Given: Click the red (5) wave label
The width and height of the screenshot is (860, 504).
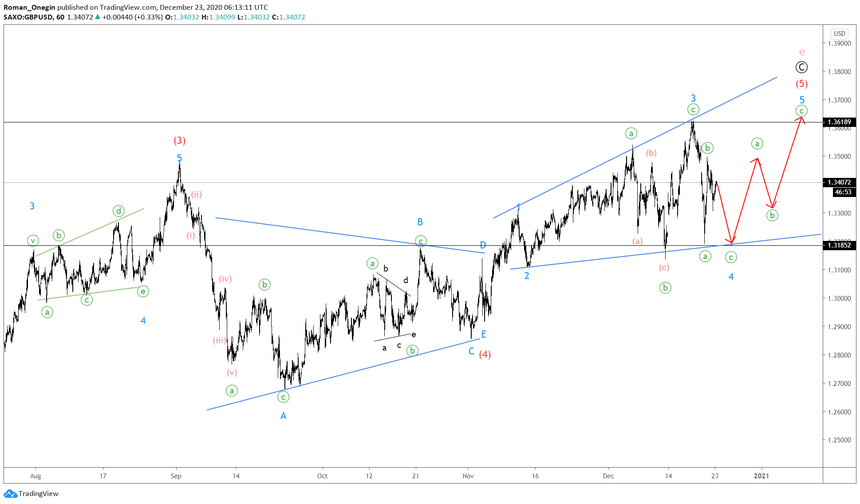Looking at the screenshot, I should coord(801,84).
